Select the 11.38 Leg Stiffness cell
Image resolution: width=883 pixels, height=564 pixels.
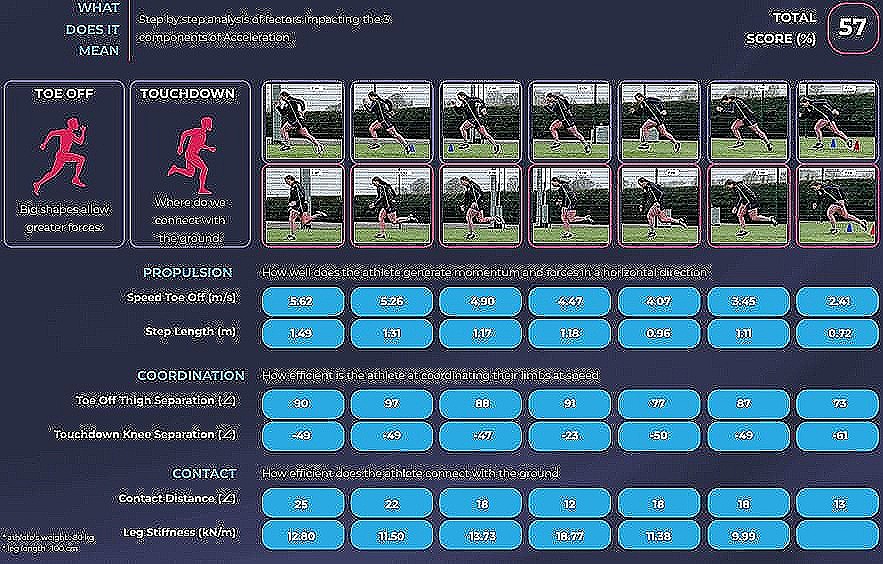659,535
